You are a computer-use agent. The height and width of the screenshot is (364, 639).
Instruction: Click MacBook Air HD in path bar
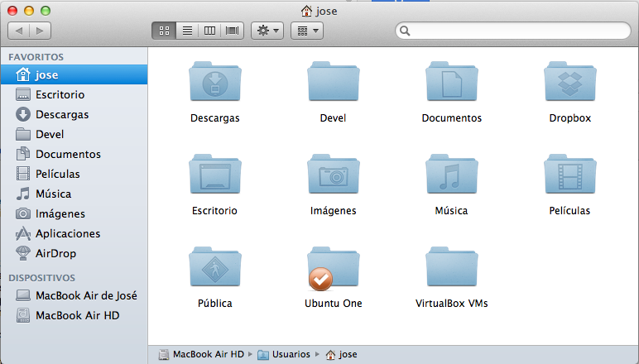pos(208,354)
